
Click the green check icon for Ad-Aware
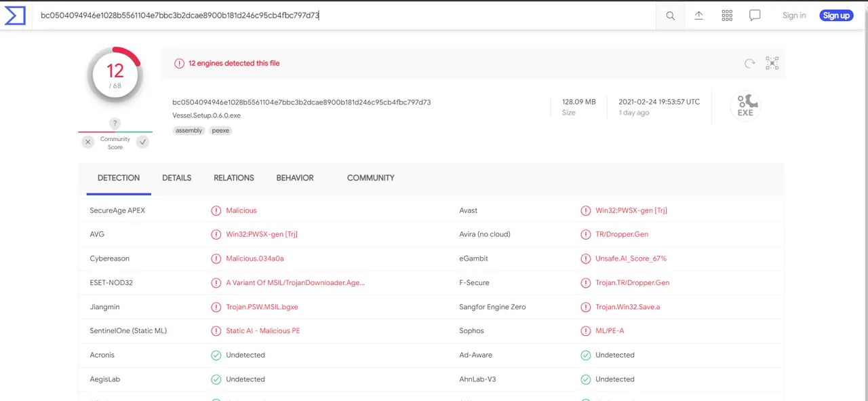tap(586, 355)
